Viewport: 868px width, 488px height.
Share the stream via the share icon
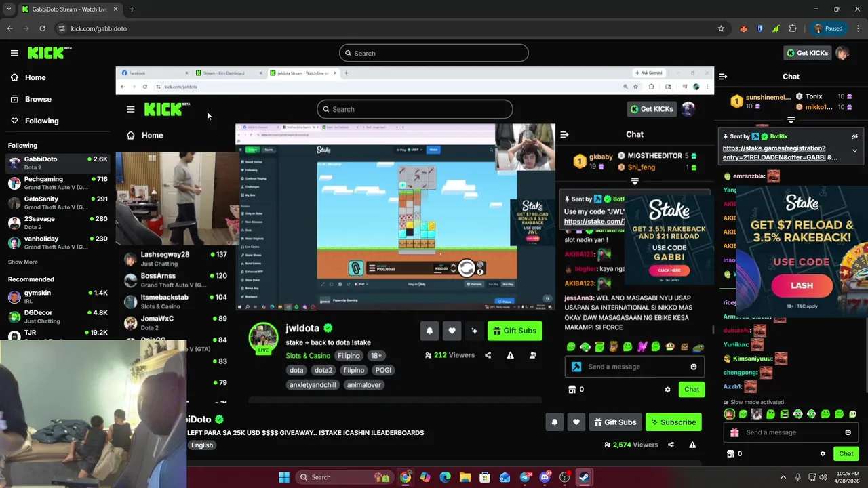coord(671,445)
